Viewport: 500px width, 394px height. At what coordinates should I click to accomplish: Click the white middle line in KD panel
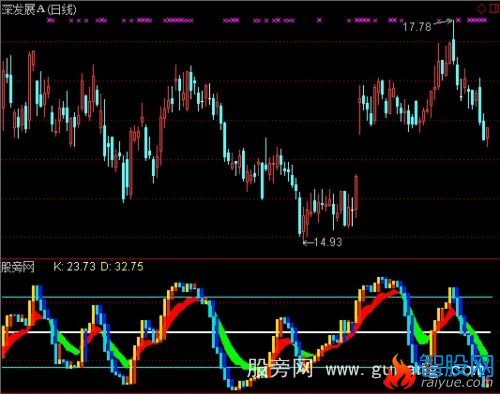(x=247, y=332)
